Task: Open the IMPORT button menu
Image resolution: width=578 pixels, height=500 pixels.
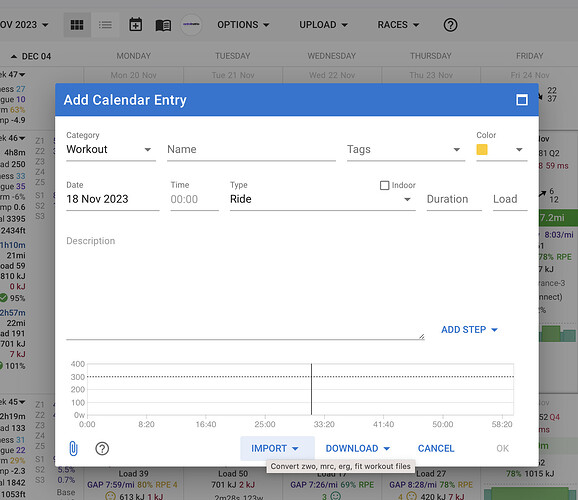Action: (274, 448)
